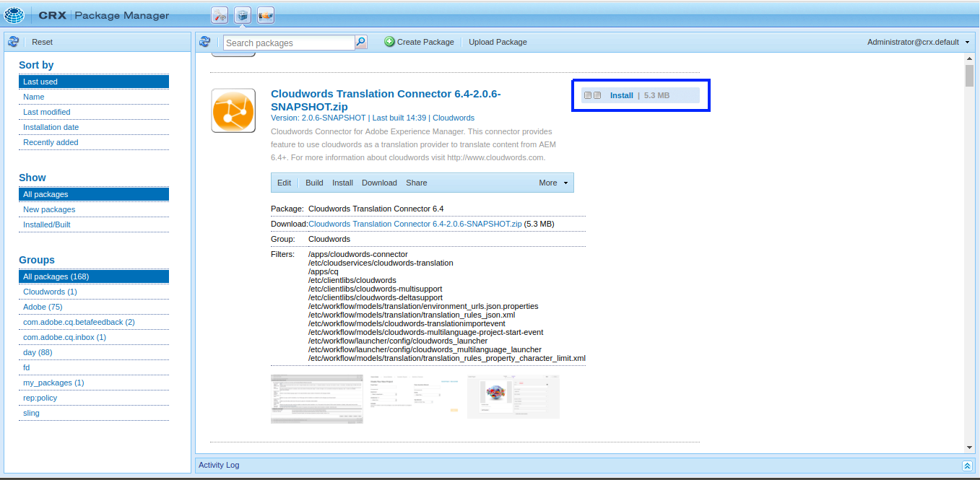The width and height of the screenshot is (980, 480).
Task: Open the first package screenshot thumbnail
Action: [x=317, y=398]
